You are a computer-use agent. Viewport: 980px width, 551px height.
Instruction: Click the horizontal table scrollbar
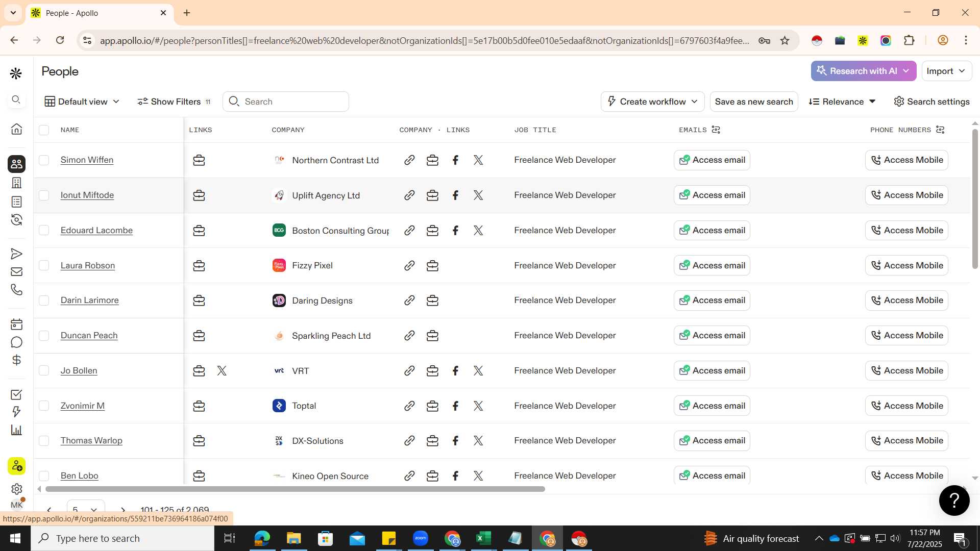295,489
